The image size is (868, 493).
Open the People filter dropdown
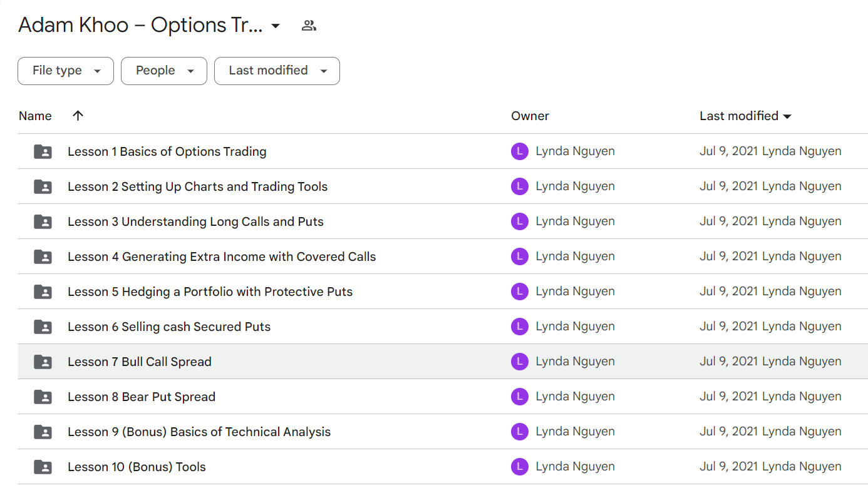tap(164, 71)
